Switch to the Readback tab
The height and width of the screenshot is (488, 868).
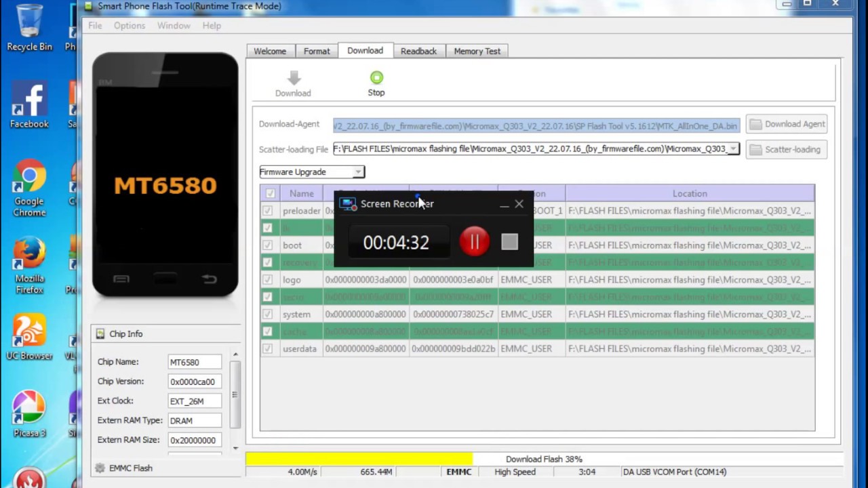click(x=418, y=52)
